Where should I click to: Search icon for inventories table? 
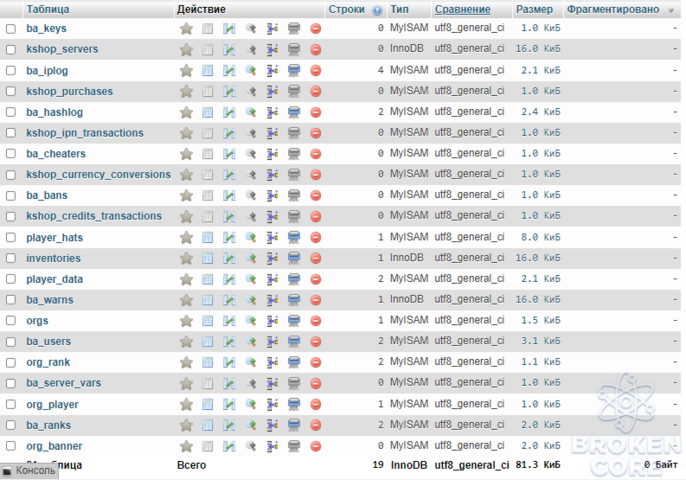(x=251, y=258)
